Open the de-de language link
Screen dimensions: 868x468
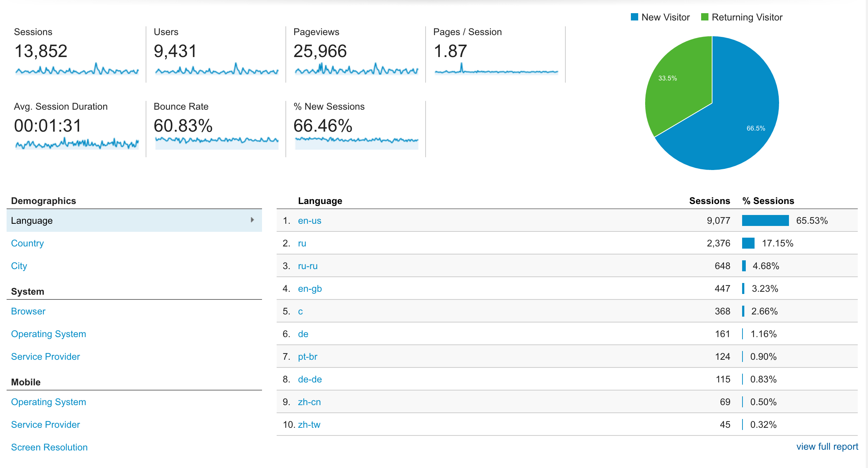coord(310,379)
